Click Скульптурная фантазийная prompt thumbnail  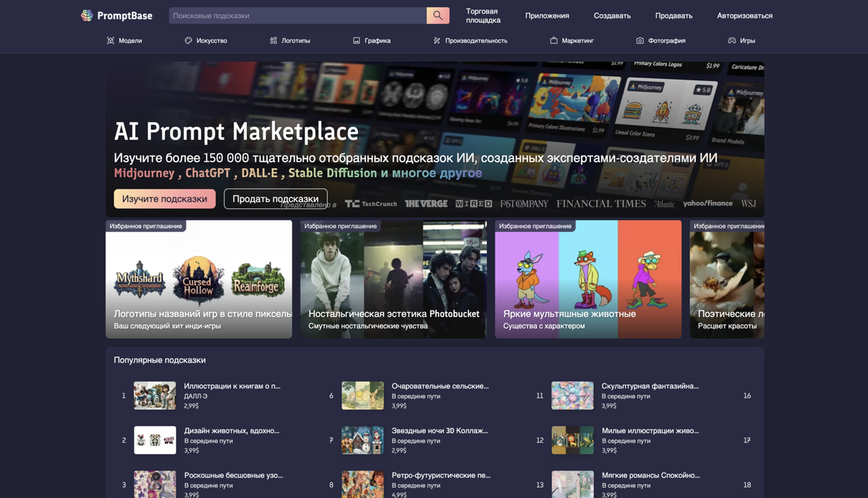[572, 396]
